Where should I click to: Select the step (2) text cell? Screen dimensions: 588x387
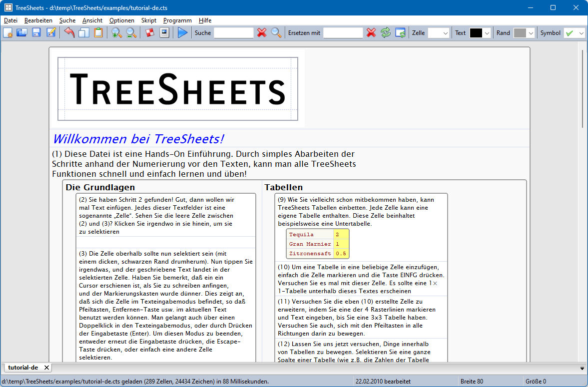tap(166, 216)
